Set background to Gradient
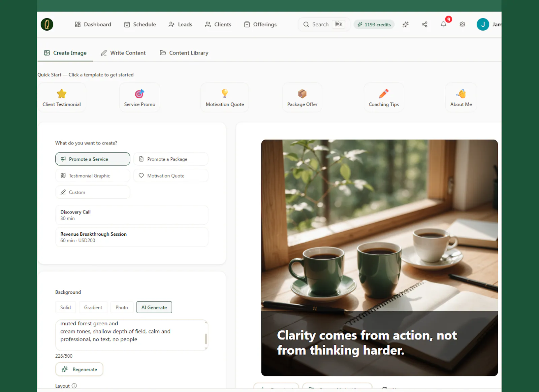The width and height of the screenshot is (539, 392). tap(93, 307)
